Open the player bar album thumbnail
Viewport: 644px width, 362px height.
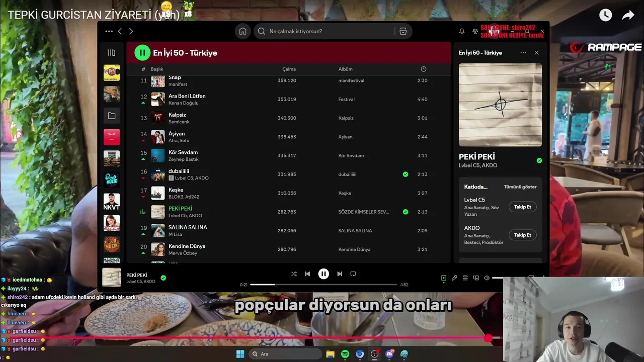click(x=112, y=278)
